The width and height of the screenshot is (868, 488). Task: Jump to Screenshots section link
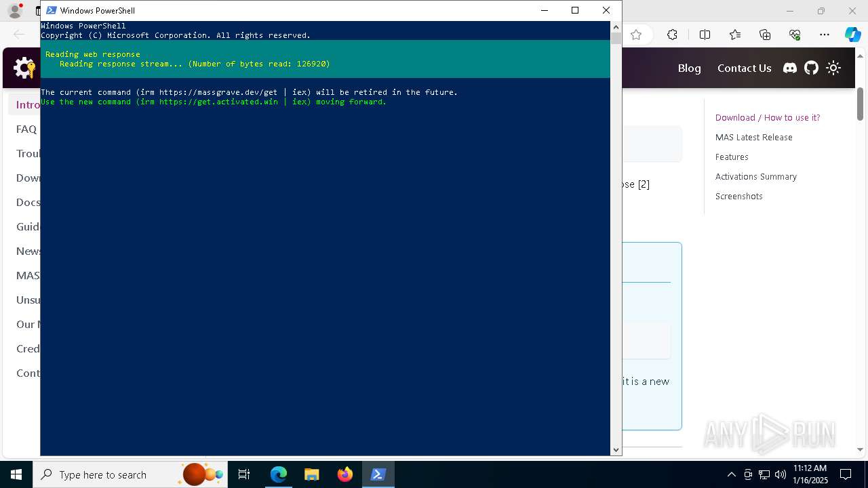click(x=738, y=196)
